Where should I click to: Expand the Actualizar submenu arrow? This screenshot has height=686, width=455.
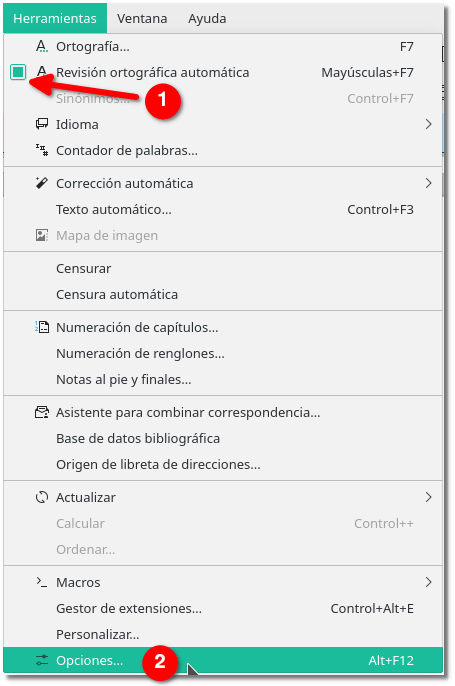point(428,497)
